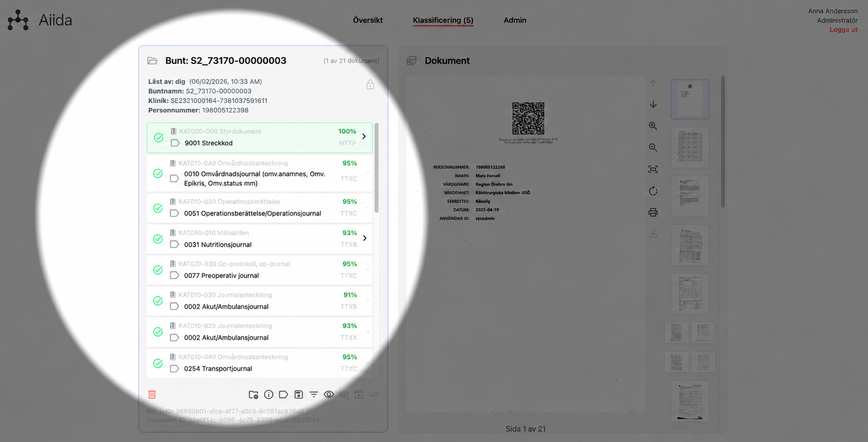Rotate the document page
Image resolution: width=868 pixels, height=442 pixels.
pyautogui.click(x=653, y=191)
